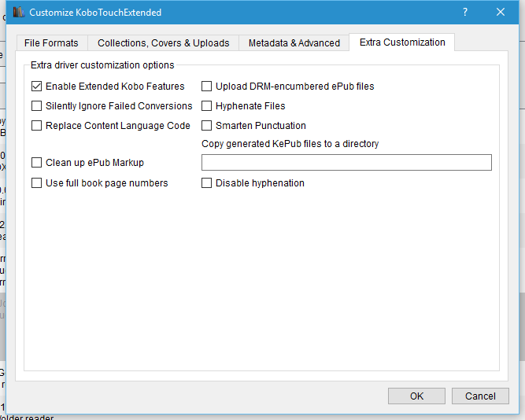The height and width of the screenshot is (420, 525).
Task: Click the question mark help button
Action: pyautogui.click(x=465, y=12)
